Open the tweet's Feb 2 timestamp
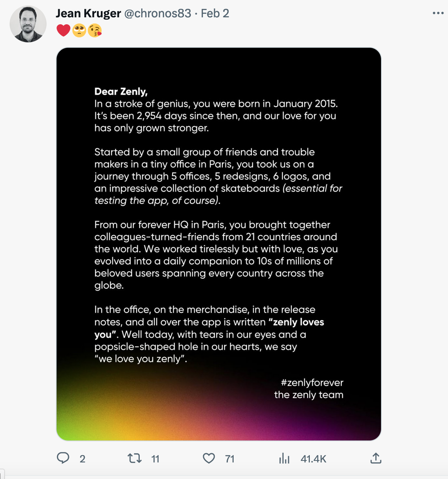The width and height of the screenshot is (448, 479). 215,13
